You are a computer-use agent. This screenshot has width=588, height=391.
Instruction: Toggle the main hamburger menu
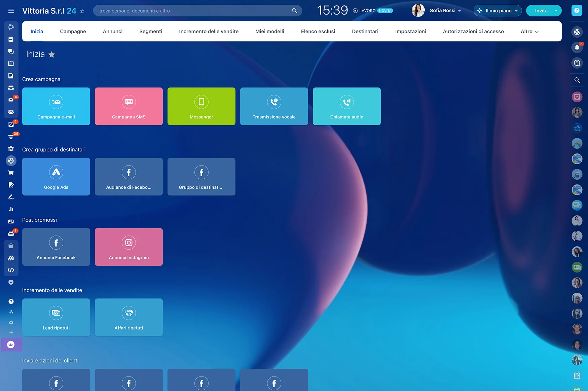click(x=11, y=11)
